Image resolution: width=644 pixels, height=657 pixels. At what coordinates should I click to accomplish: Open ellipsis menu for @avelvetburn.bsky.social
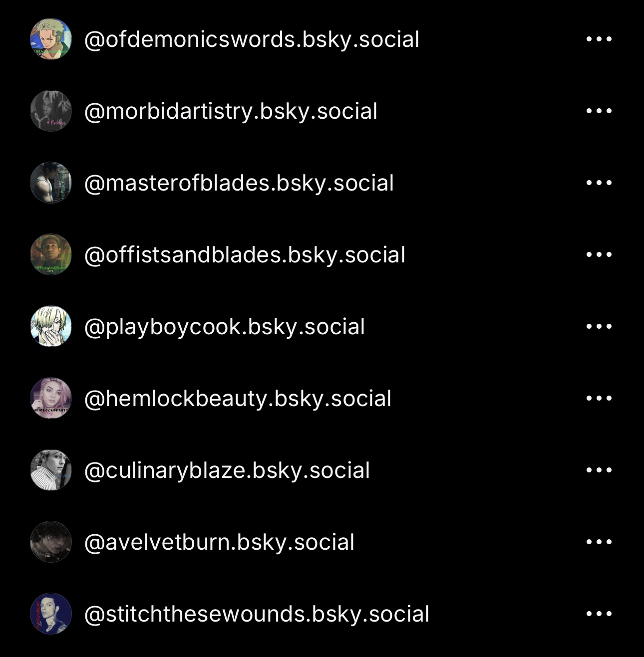tap(599, 542)
